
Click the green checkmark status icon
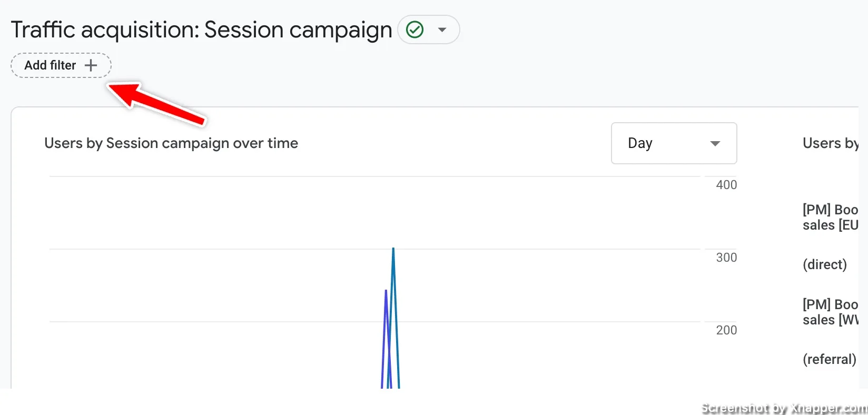(x=415, y=29)
